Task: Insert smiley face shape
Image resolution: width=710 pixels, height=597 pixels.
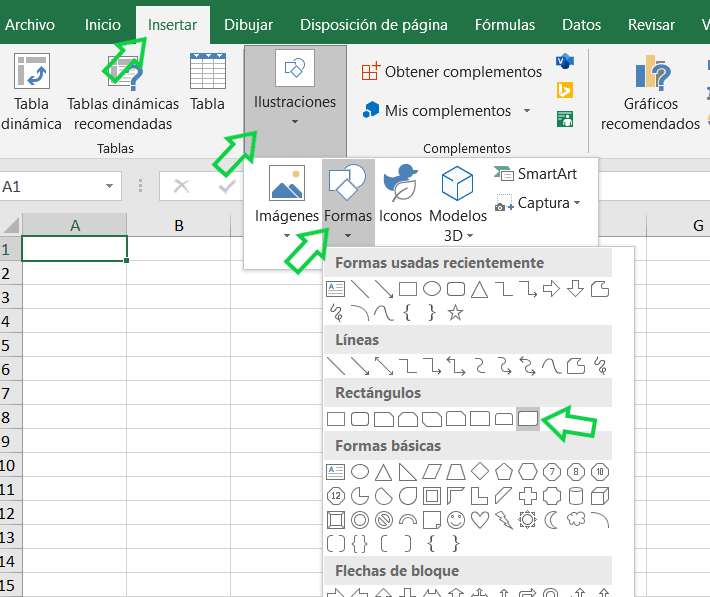Action: click(x=456, y=520)
